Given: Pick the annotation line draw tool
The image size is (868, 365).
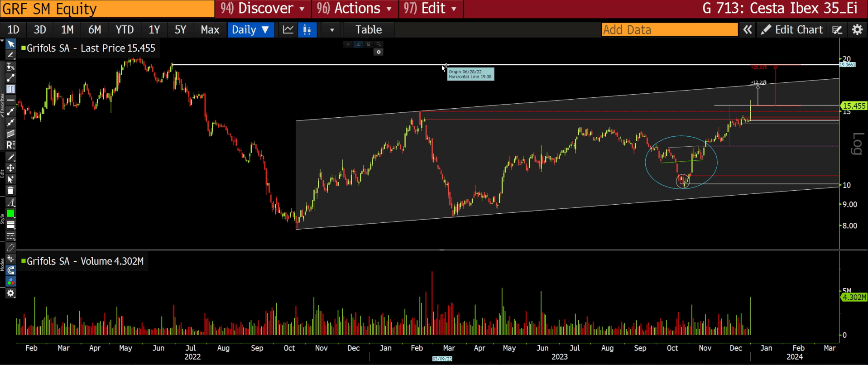Looking at the screenshot, I should point(10,55).
